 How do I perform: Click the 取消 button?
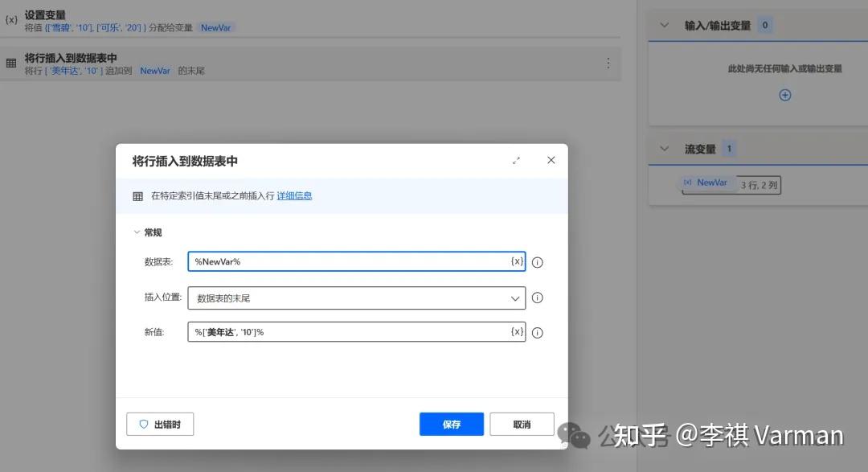pos(521,424)
